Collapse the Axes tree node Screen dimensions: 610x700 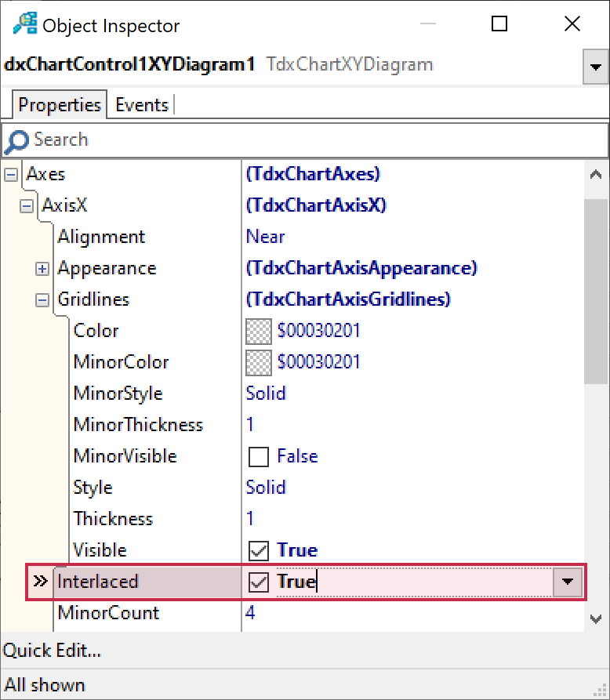(11, 174)
